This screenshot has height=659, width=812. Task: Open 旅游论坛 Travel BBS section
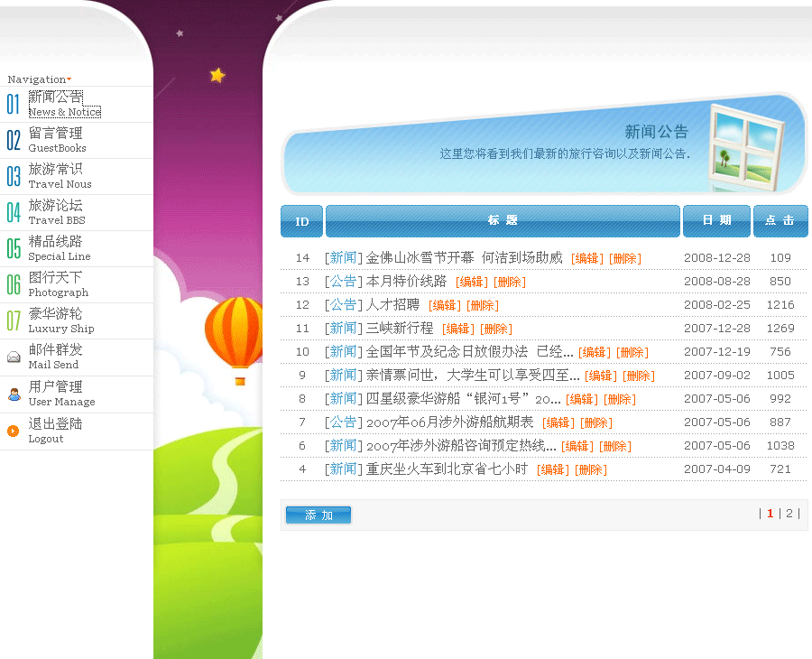57,213
